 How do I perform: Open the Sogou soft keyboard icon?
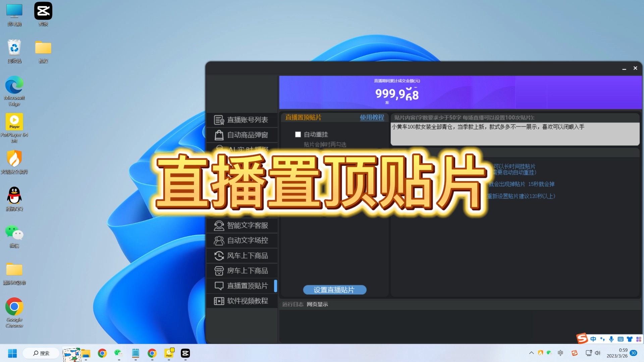pos(621,339)
